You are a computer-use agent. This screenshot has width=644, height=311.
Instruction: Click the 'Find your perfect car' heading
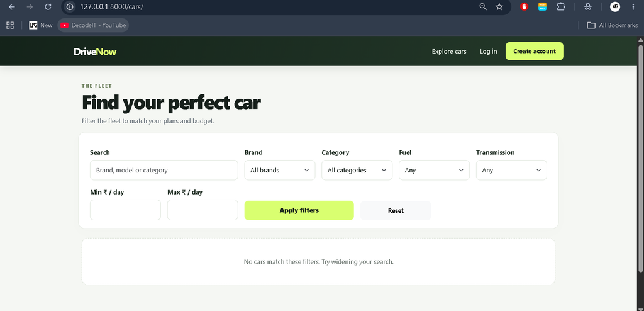click(x=171, y=103)
